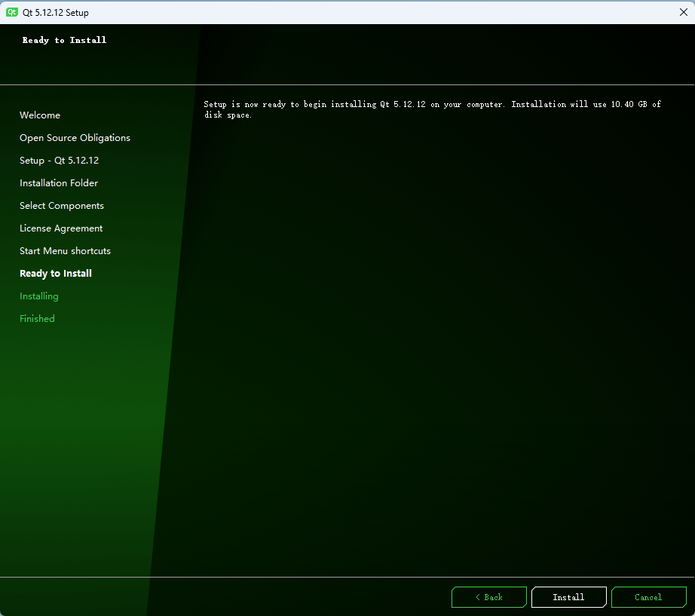Close the Qt 5.12.12 Setup window
Screen dimensions: 695x616
(683, 12)
